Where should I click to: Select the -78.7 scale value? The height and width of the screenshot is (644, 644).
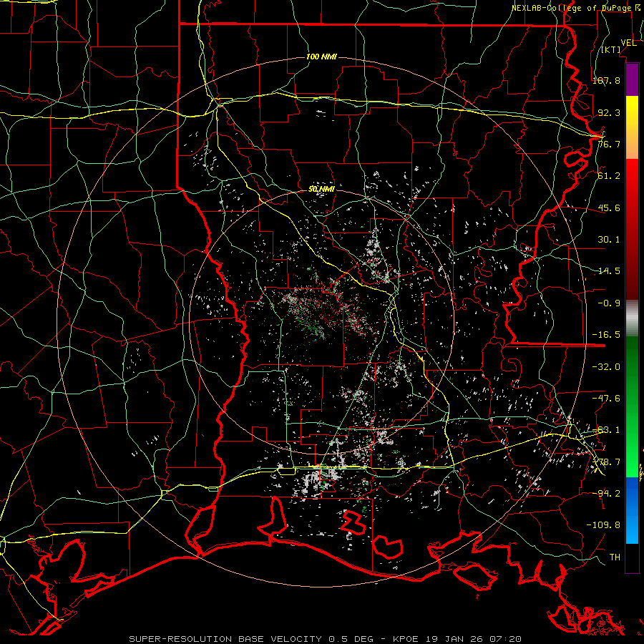tap(606, 462)
